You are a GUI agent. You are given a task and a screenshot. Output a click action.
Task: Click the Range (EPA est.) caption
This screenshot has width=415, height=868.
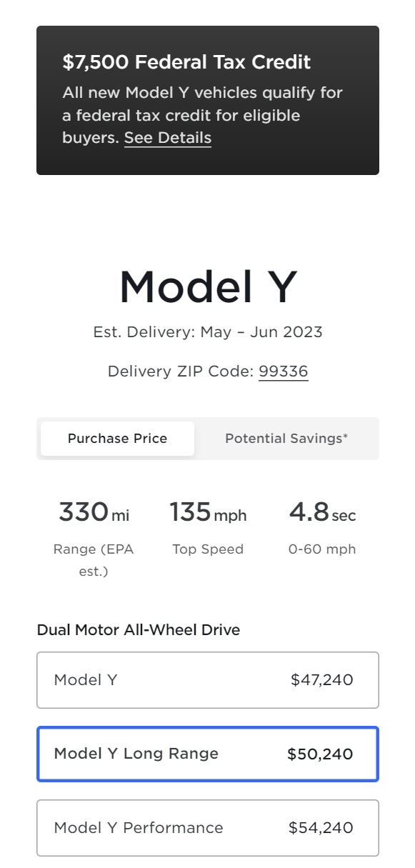(x=94, y=560)
